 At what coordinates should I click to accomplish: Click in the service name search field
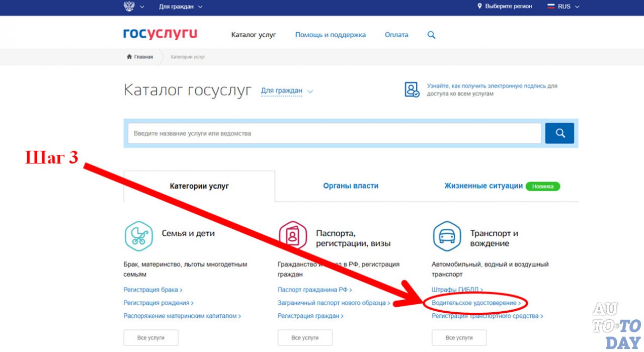[335, 133]
